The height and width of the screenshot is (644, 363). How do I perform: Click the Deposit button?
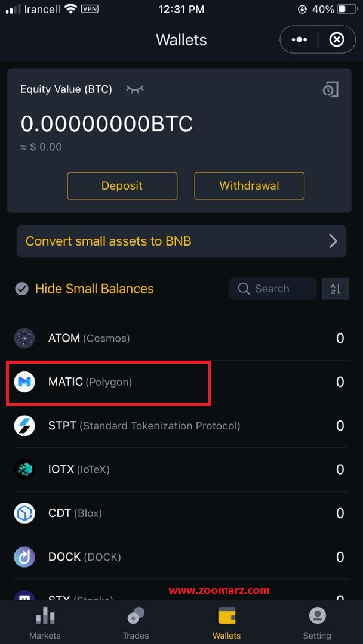tap(122, 186)
